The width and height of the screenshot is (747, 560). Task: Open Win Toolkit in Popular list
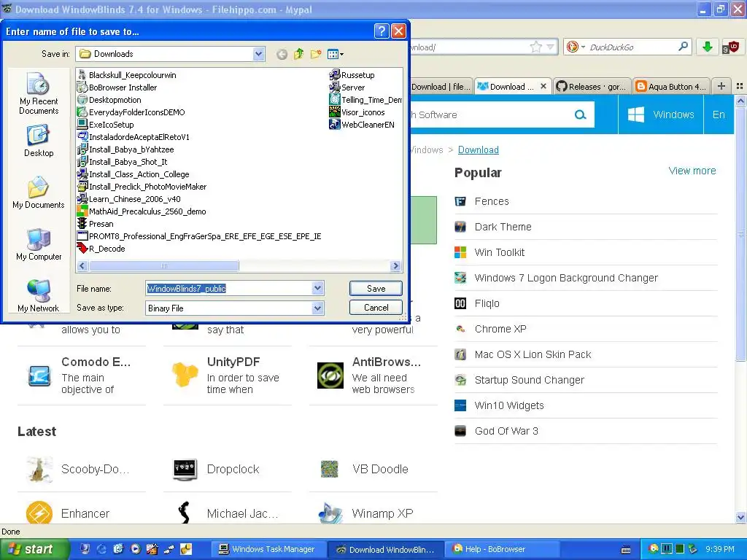[x=499, y=252]
